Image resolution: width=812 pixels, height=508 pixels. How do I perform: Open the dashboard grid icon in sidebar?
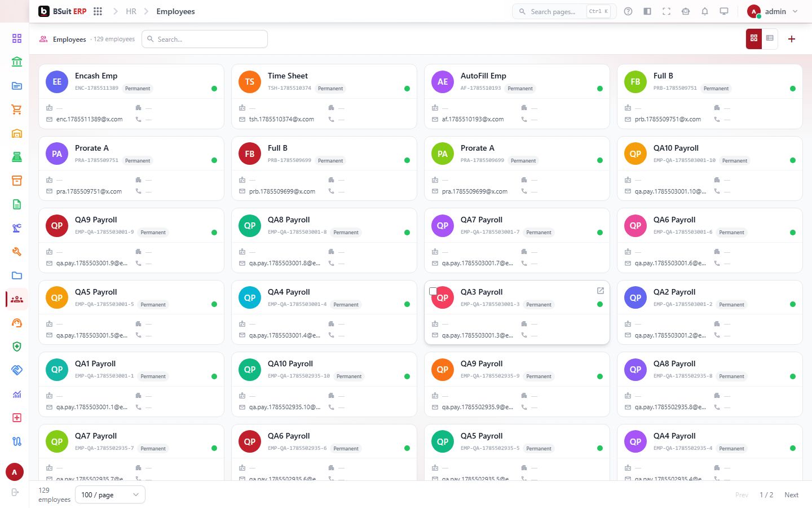click(x=17, y=38)
